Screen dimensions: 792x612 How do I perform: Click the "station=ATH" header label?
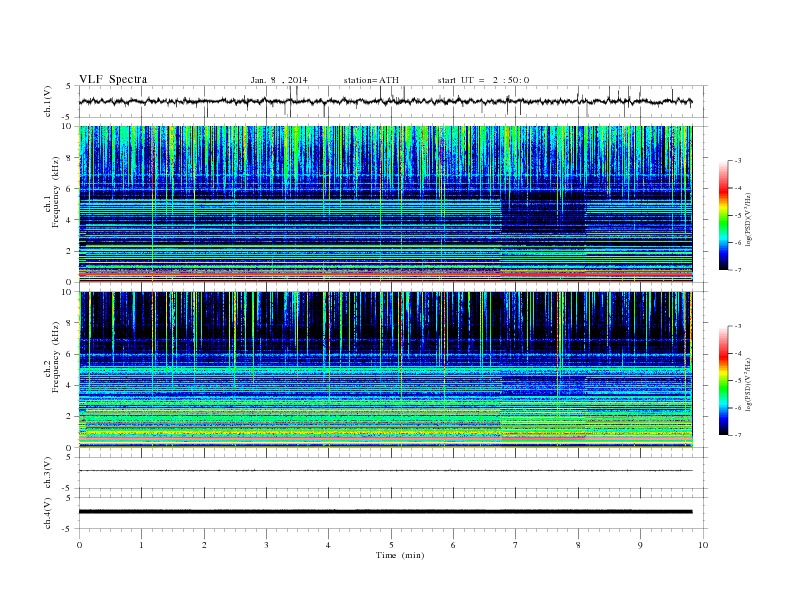point(371,80)
